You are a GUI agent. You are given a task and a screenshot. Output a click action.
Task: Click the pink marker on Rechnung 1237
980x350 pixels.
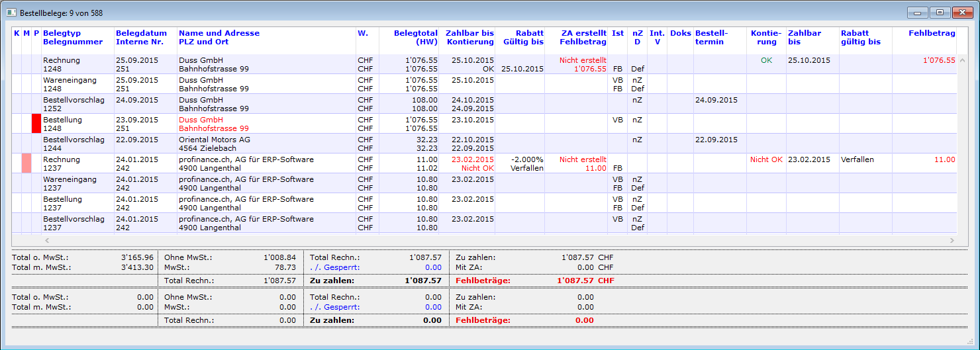tap(26, 163)
